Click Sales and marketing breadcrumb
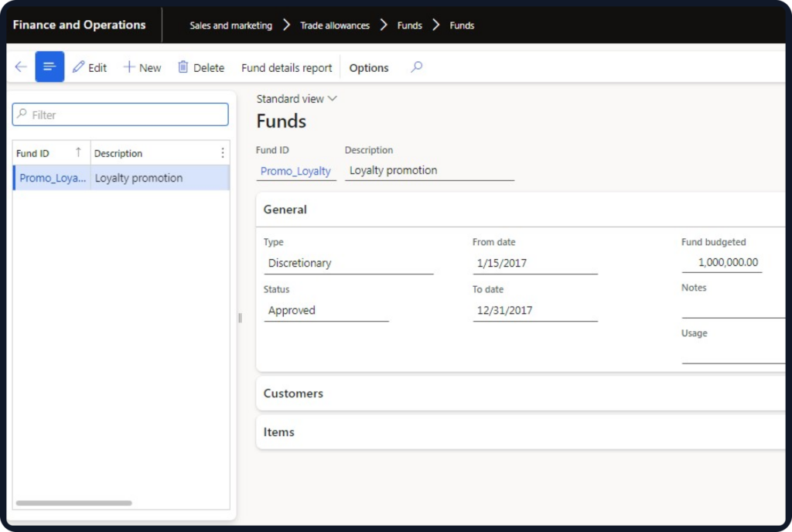 pyautogui.click(x=230, y=26)
